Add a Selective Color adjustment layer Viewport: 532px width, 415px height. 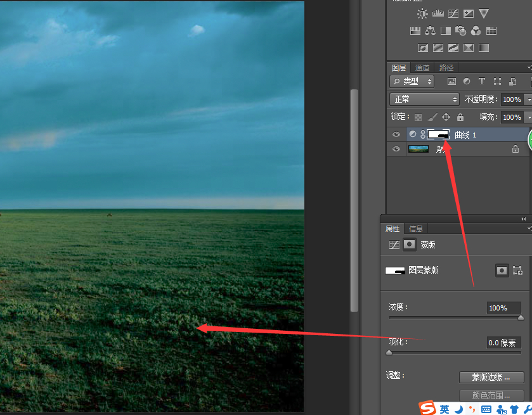point(469,48)
